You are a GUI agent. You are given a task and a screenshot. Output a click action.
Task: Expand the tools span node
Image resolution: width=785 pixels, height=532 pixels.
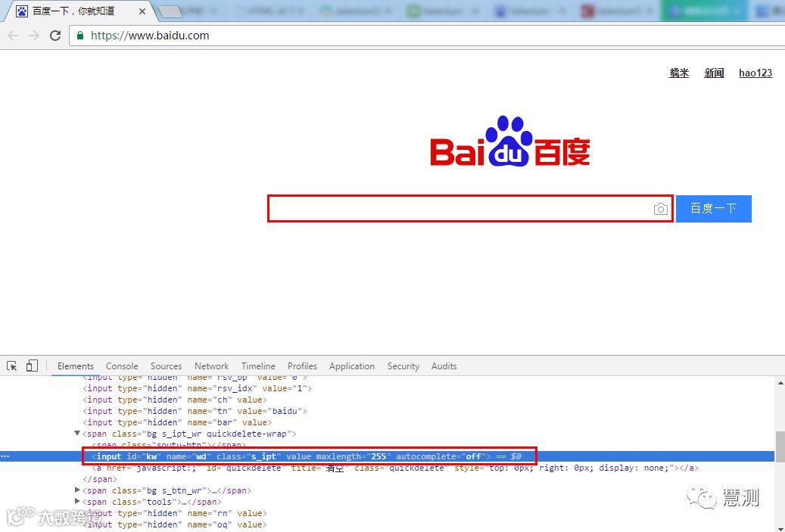(x=77, y=502)
